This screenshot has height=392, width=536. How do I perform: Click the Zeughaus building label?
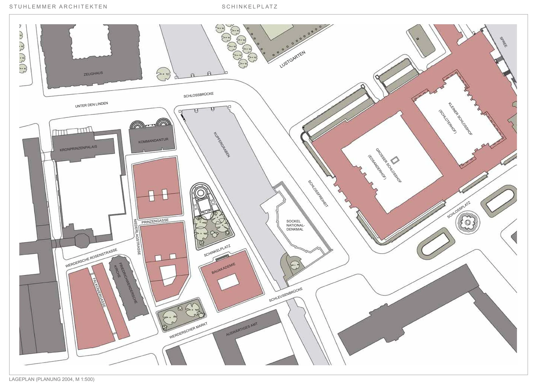coord(93,73)
